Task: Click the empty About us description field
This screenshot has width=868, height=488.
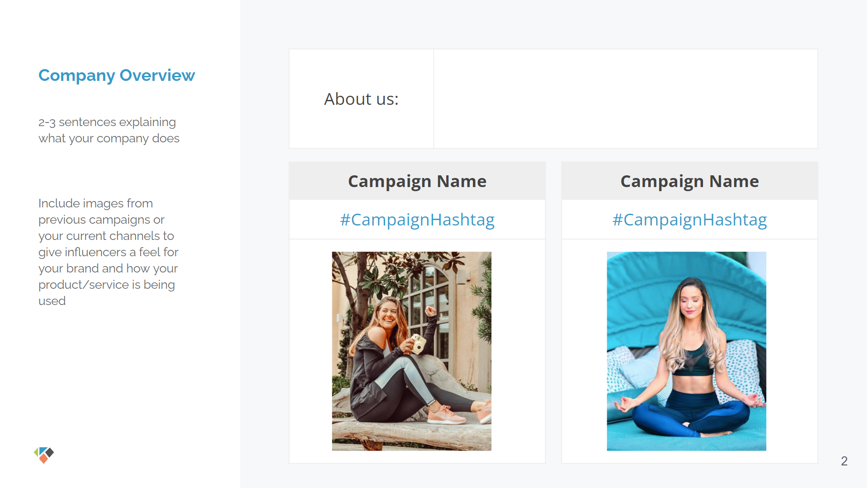Action: click(x=626, y=99)
